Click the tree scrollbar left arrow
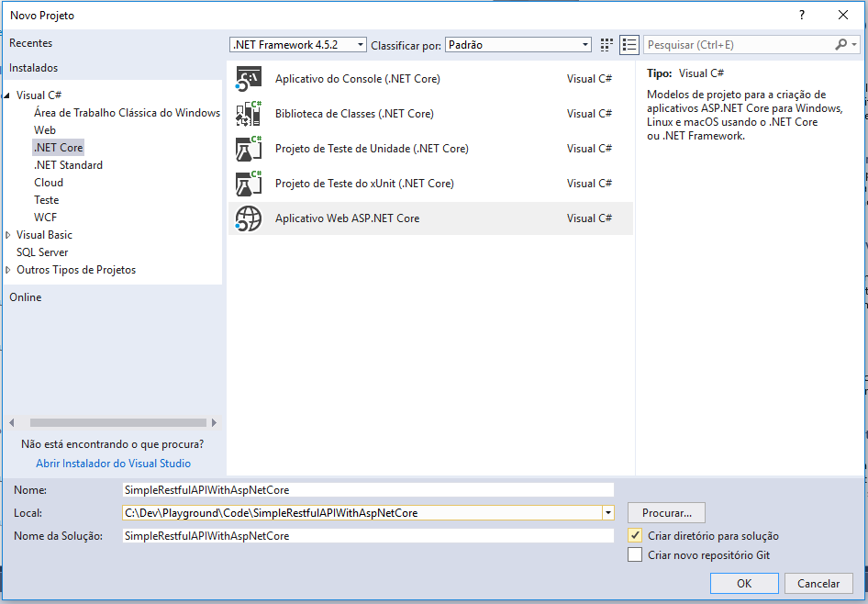 (12, 422)
